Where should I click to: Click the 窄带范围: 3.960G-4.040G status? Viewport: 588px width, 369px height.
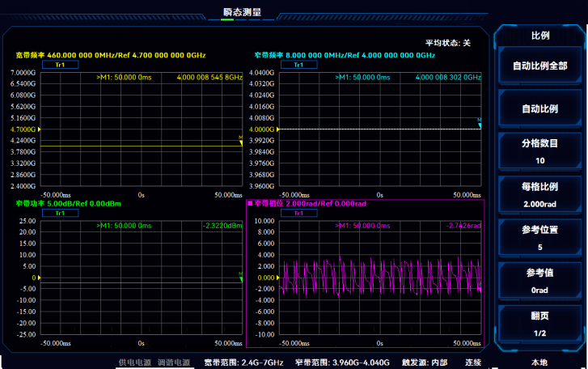click(x=342, y=363)
